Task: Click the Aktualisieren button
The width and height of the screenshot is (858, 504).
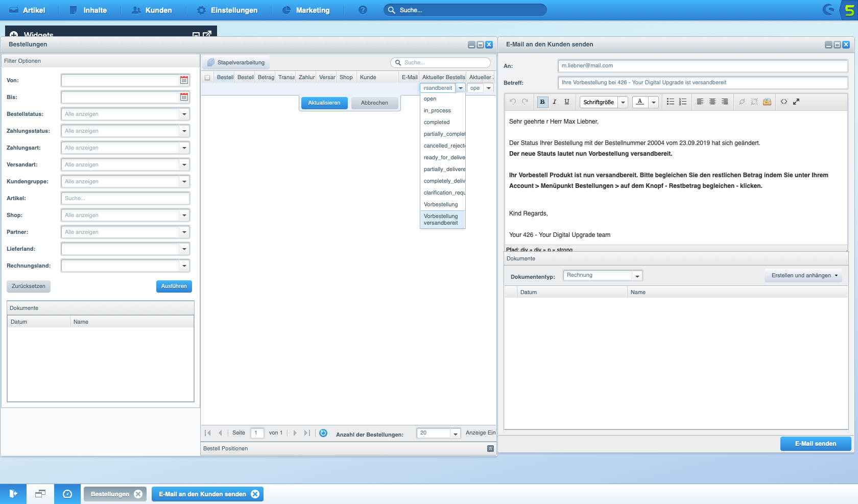Action: coord(324,103)
